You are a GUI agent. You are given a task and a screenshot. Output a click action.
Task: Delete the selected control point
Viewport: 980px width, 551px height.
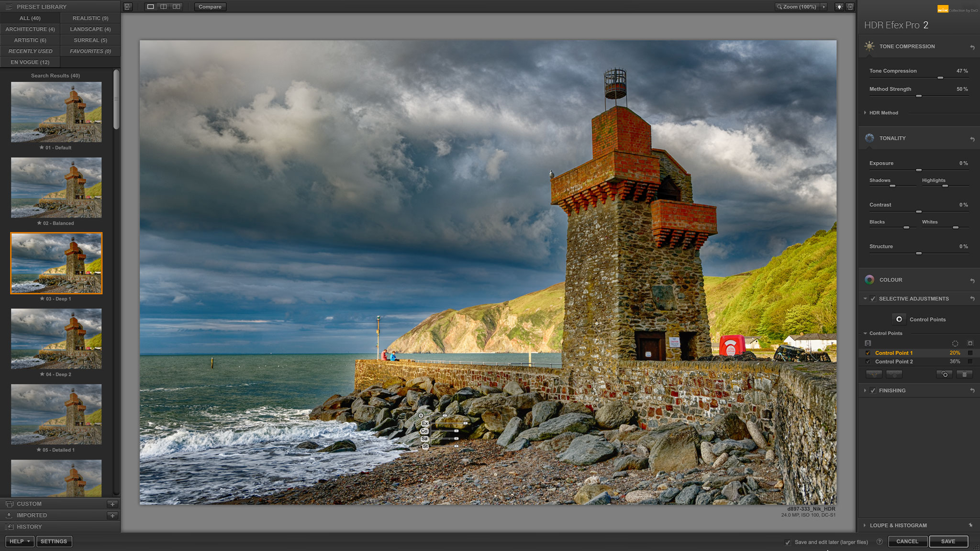pyautogui.click(x=964, y=375)
